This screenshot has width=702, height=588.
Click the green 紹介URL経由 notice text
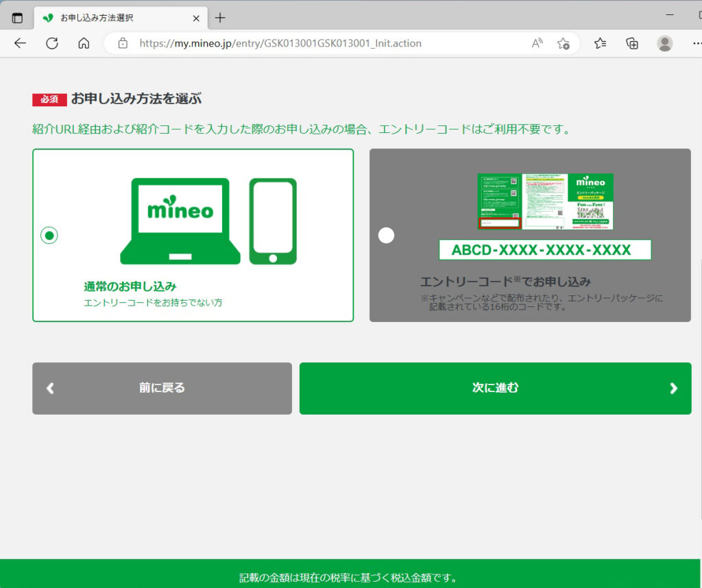point(302,130)
